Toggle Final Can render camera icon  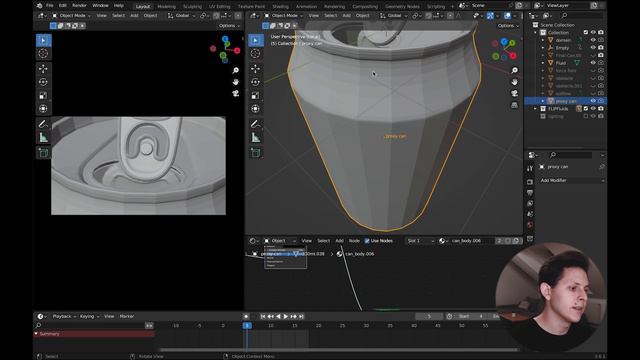click(601, 55)
